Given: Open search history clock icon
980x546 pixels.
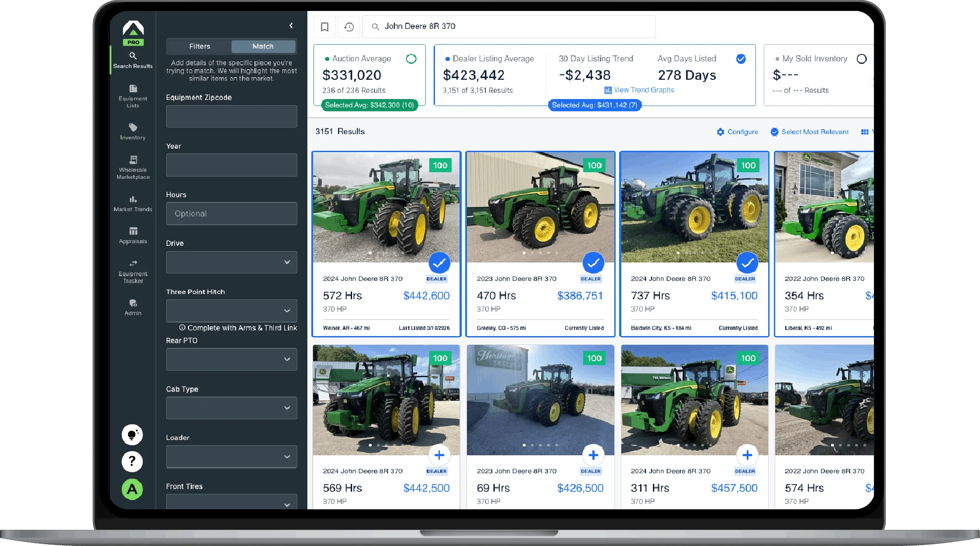Looking at the screenshot, I should (349, 27).
